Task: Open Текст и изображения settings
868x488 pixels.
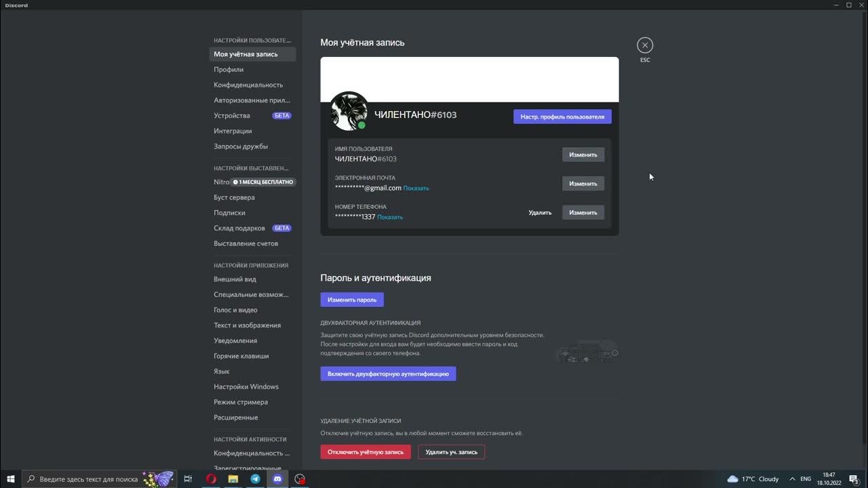Action: tap(252, 325)
